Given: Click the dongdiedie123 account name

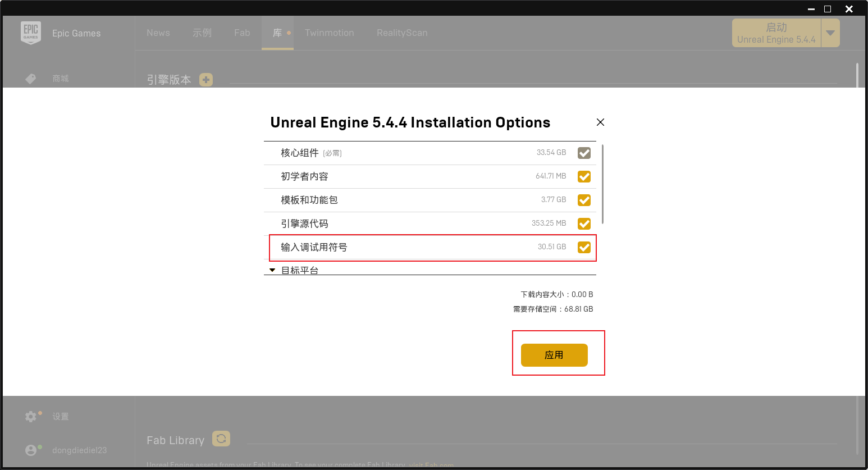Looking at the screenshot, I should coord(79,450).
